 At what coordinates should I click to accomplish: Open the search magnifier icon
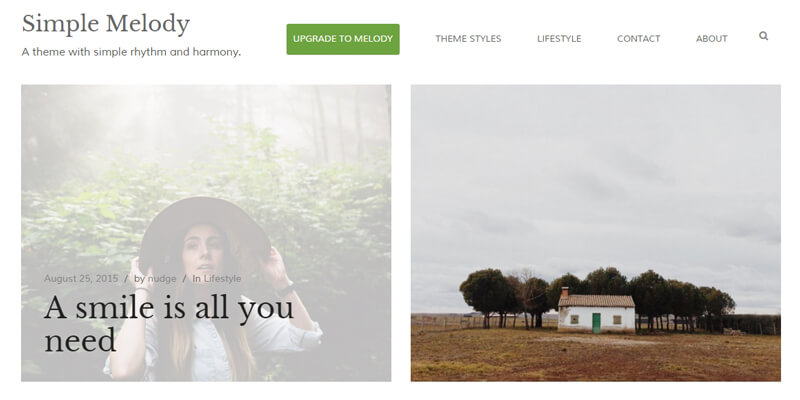coord(763,36)
